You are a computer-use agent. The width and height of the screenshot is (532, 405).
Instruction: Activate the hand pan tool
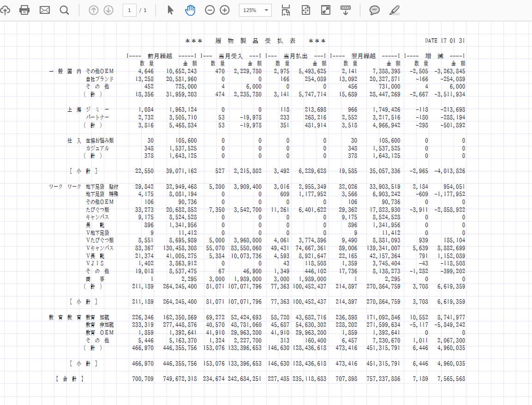click(x=190, y=10)
